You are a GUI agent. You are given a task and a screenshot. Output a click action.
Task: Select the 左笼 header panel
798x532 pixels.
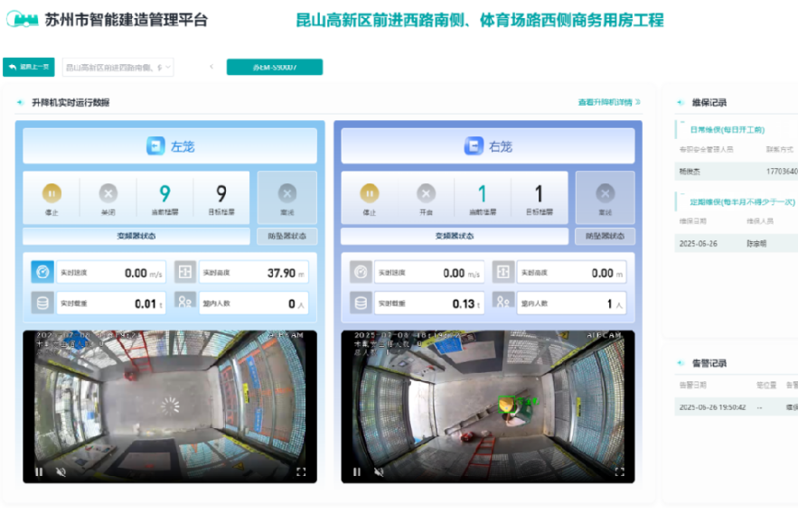click(x=170, y=145)
